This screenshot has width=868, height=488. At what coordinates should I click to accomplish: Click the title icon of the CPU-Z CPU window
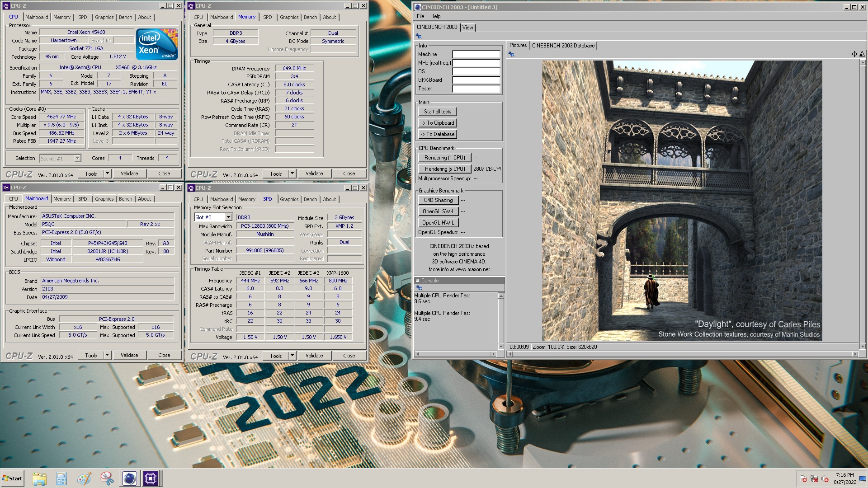click(x=6, y=6)
